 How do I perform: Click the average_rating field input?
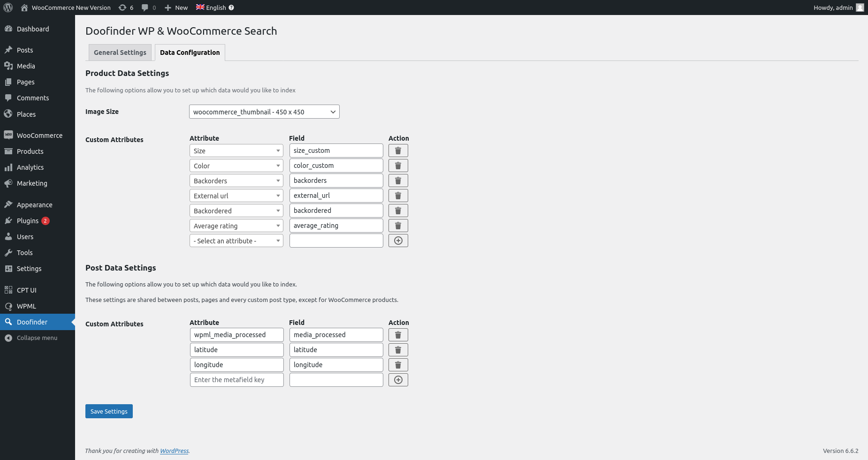point(336,226)
